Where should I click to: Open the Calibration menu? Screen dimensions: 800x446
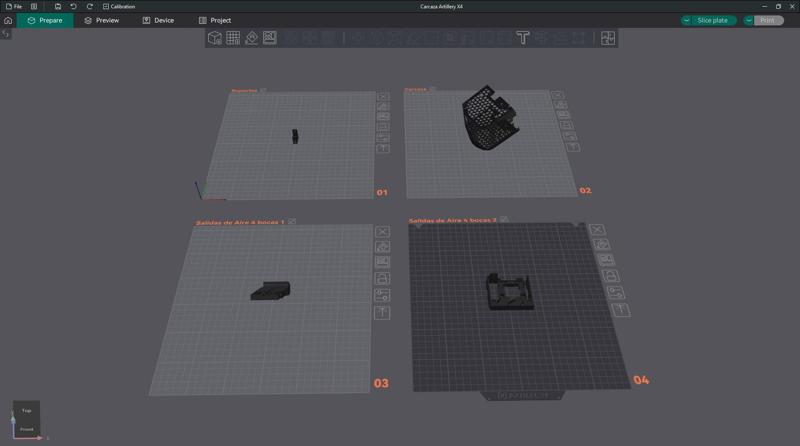[119, 7]
